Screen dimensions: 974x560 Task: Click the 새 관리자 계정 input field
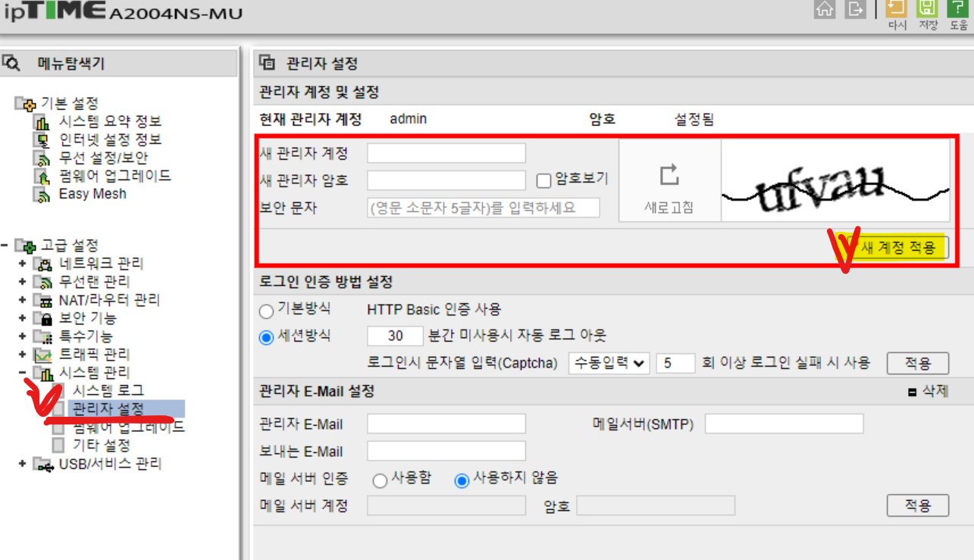[446, 153]
